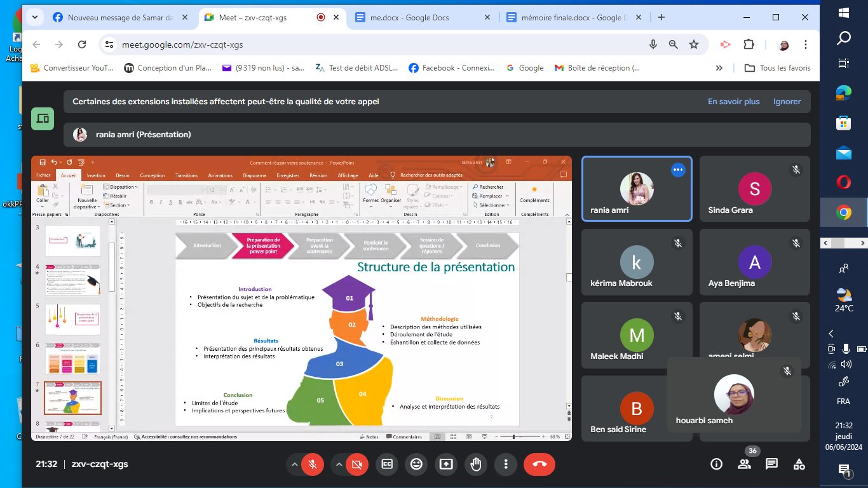Open chat with everyone panel
868x488 pixels.
pos(771,464)
